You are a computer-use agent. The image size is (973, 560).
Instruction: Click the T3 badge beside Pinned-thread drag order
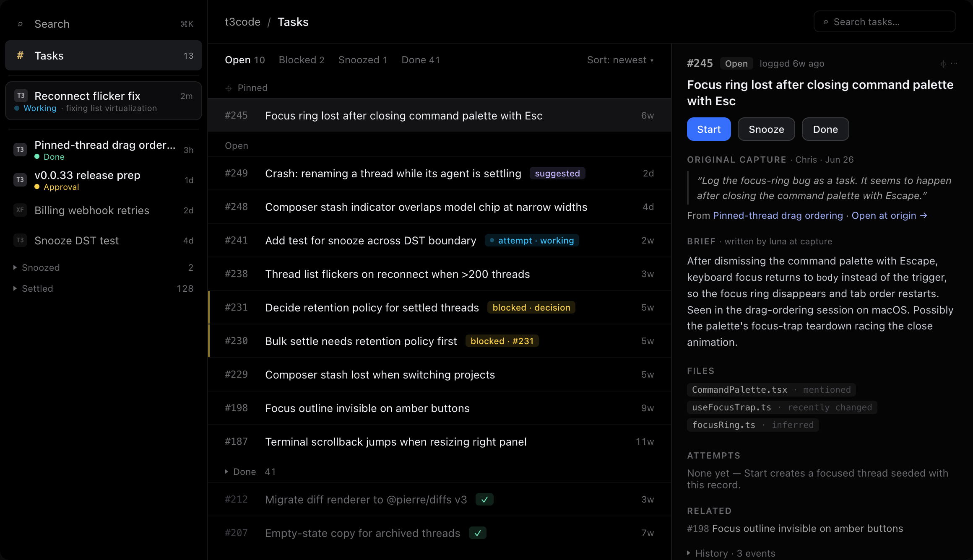(20, 150)
